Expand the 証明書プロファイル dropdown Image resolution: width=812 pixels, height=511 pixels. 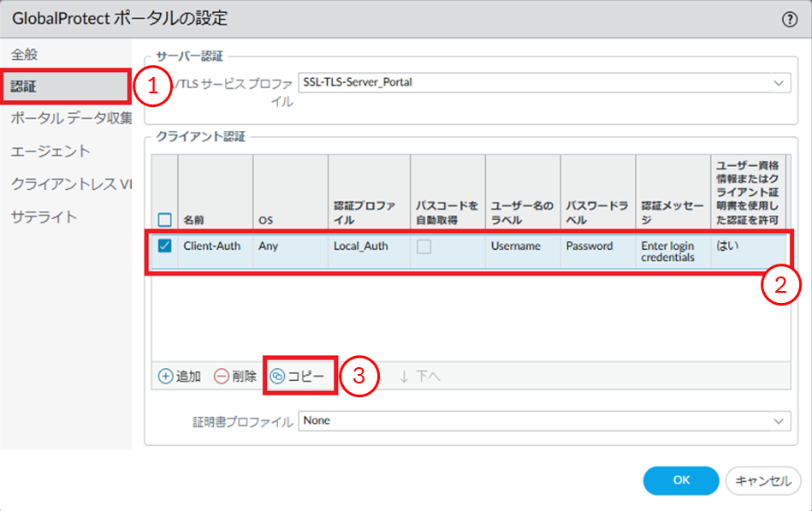778,421
